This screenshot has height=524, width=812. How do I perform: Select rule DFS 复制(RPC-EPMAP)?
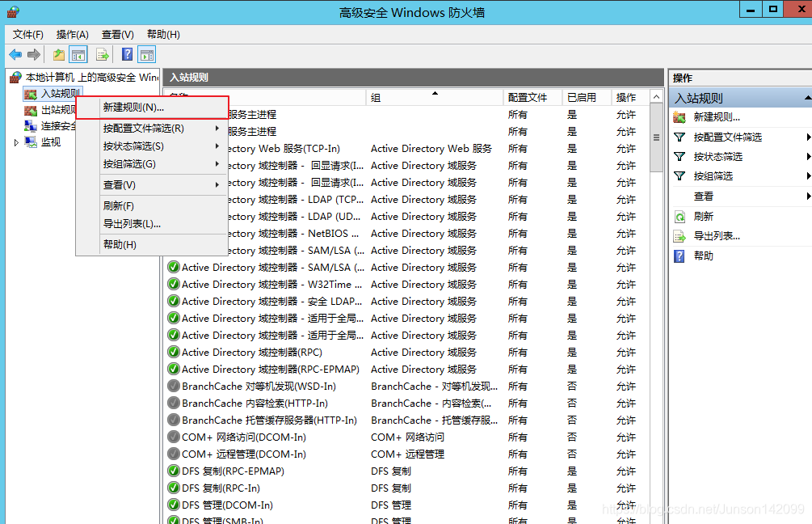tap(233, 471)
